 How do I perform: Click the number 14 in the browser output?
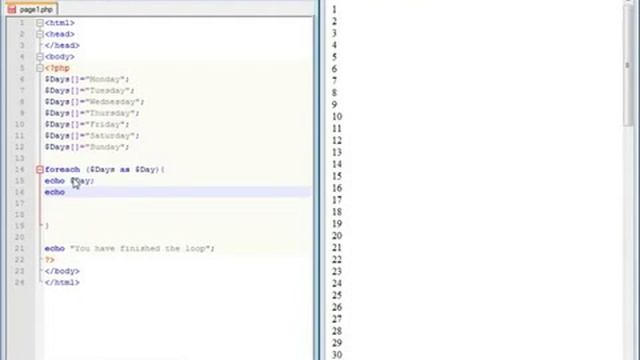[337, 164]
